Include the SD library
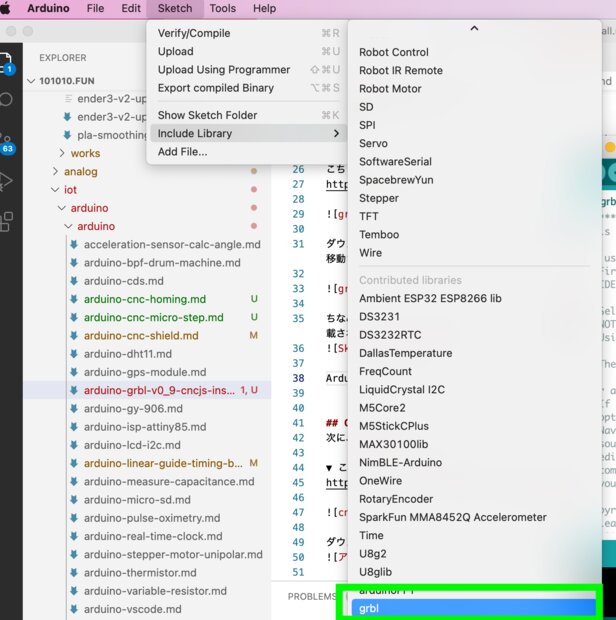The image size is (616, 620). pyautogui.click(x=474, y=107)
